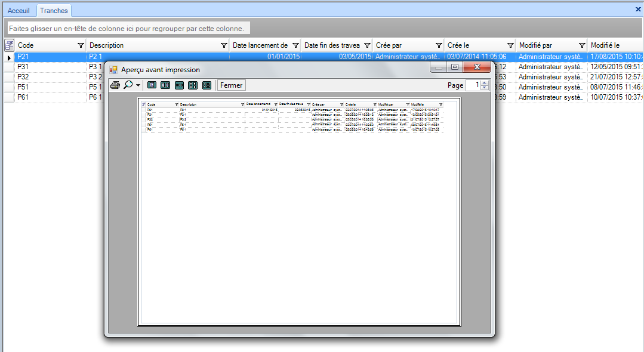Select four-pages layout view

193,85
